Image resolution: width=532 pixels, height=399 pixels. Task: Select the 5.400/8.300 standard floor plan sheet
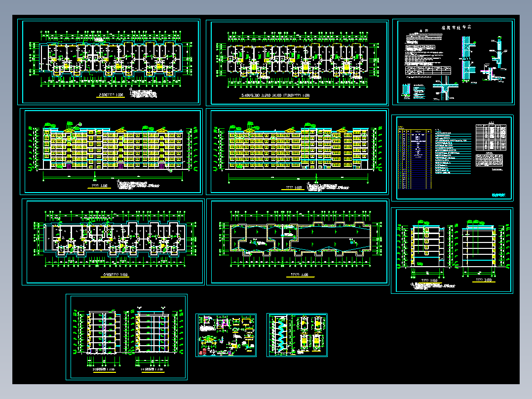click(297, 63)
